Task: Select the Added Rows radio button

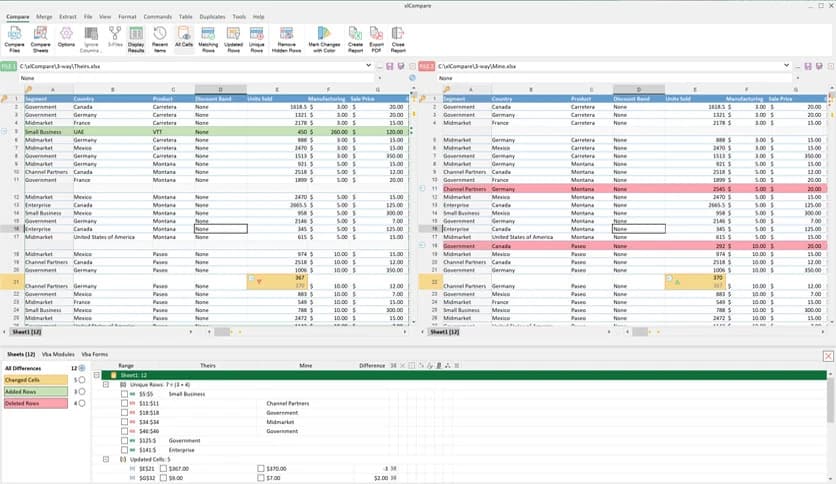Action: [82, 392]
